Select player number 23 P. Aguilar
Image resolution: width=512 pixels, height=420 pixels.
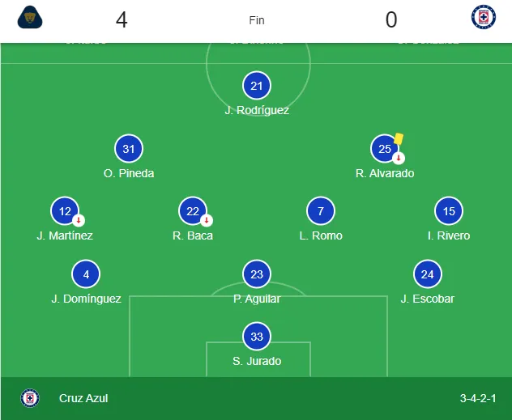(x=257, y=274)
